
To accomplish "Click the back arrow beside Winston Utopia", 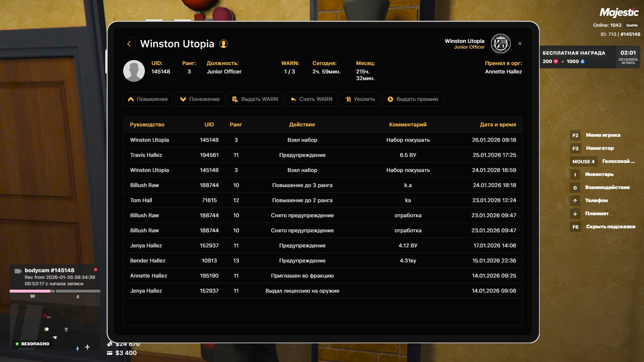I will [x=129, y=44].
